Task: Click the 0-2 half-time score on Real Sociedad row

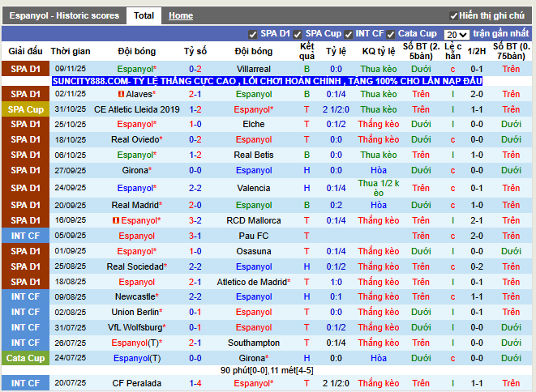Action: 477,266
